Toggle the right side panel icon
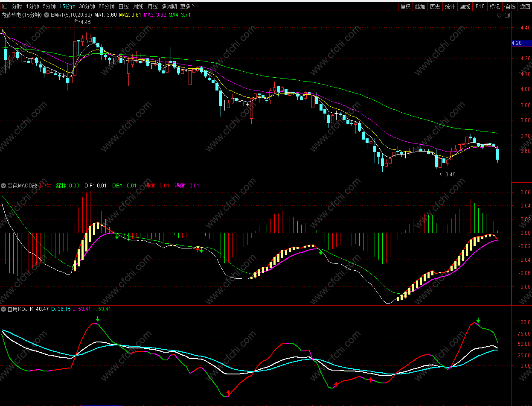 (x=507, y=15)
